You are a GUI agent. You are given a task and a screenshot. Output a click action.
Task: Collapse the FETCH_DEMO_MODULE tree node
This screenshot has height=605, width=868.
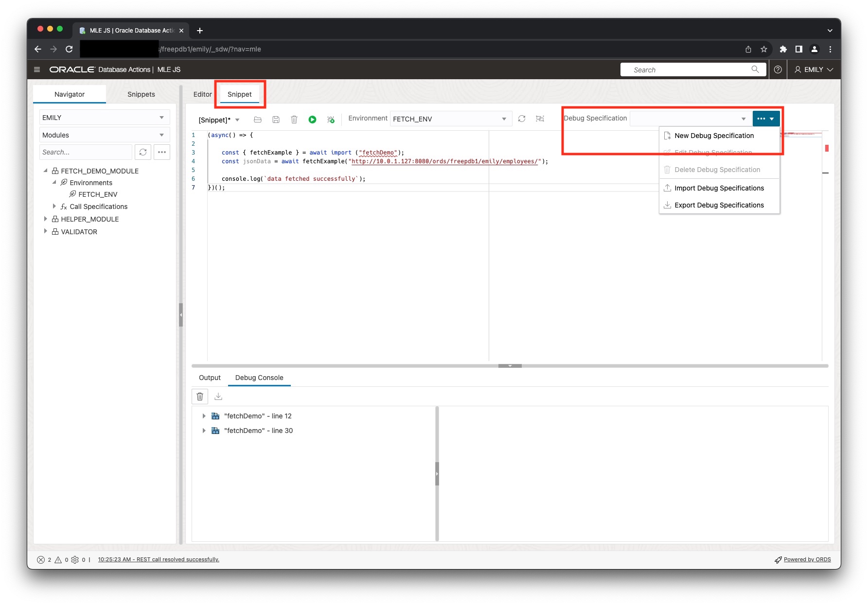pyautogui.click(x=45, y=171)
